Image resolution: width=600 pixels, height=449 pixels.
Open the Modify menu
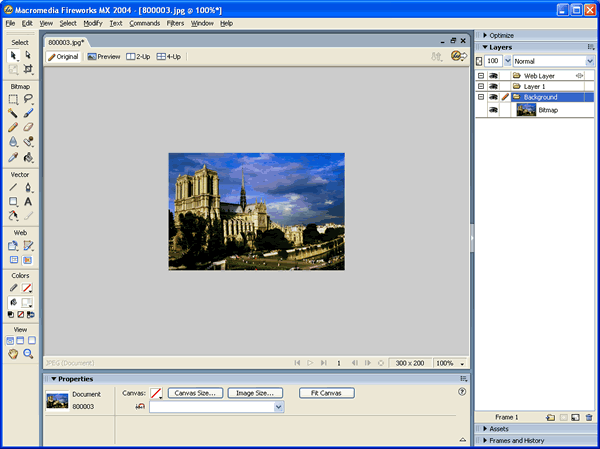pyautogui.click(x=93, y=23)
